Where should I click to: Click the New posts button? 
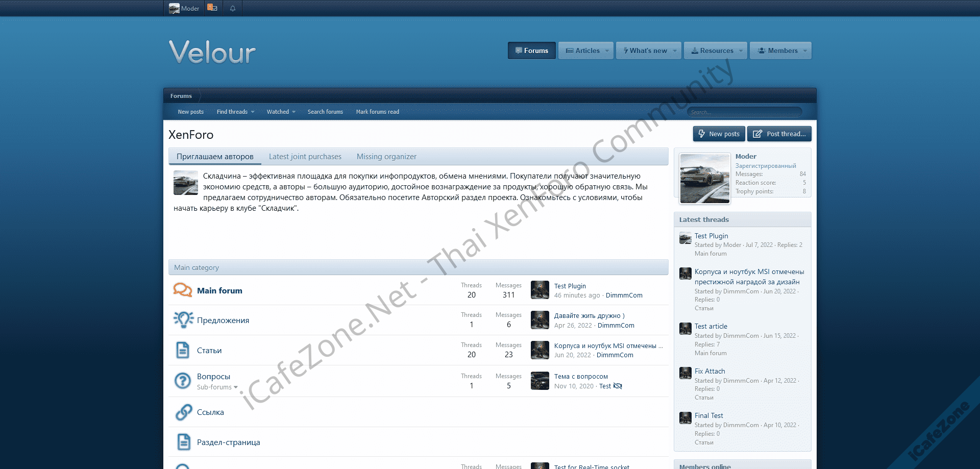pyautogui.click(x=719, y=134)
